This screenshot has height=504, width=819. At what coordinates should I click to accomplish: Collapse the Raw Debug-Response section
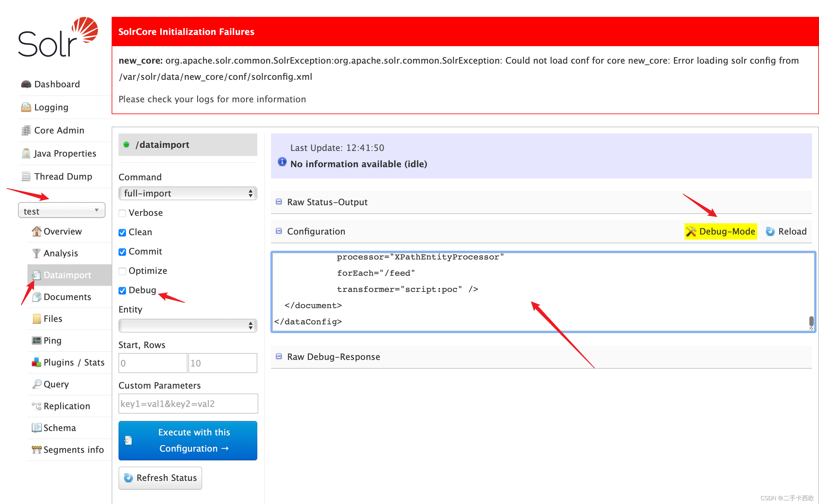[x=279, y=356]
